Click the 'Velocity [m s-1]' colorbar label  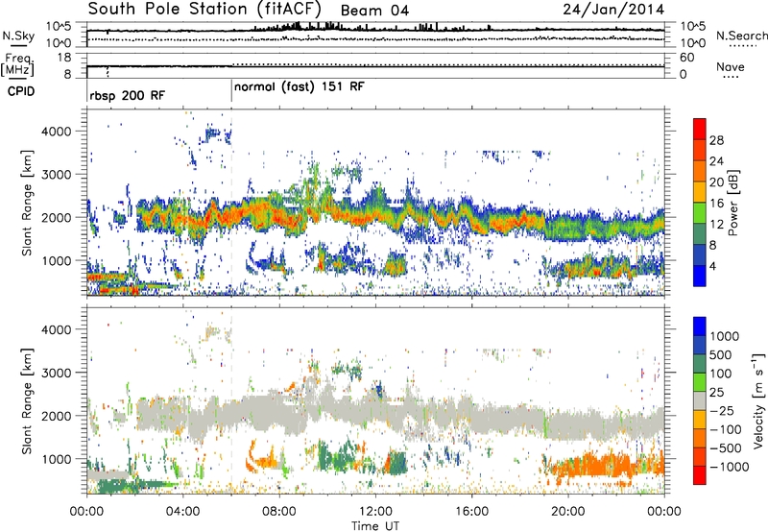click(757, 400)
